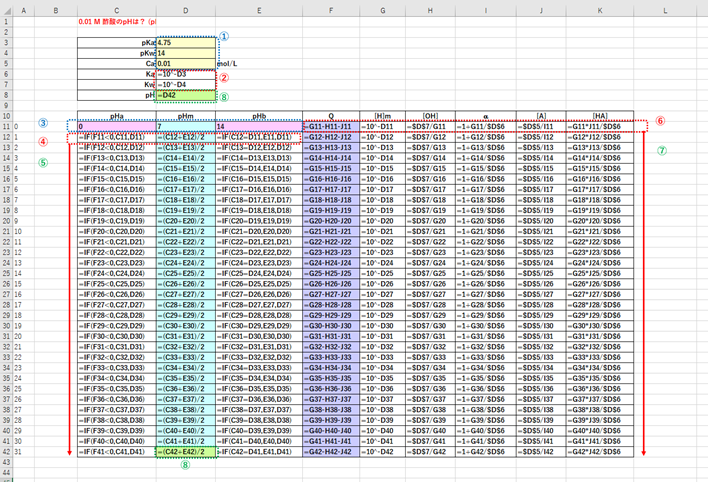
Task: Click the cell =IF(C12=D11,E11,D11)
Action: click(x=259, y=137)
